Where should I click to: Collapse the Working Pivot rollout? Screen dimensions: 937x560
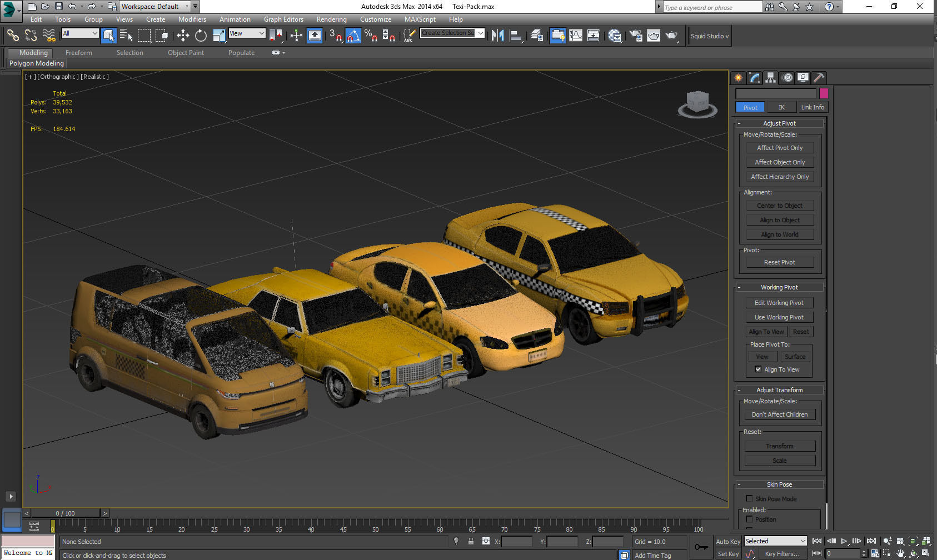779,287
